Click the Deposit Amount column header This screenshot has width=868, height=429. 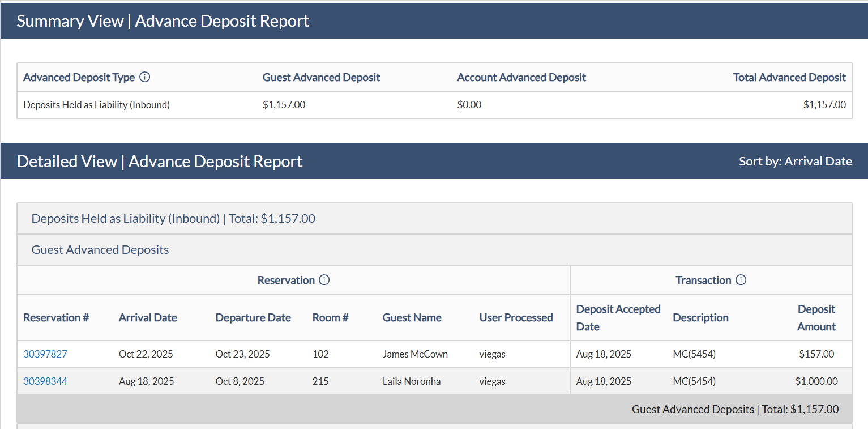tap(816, 318)
